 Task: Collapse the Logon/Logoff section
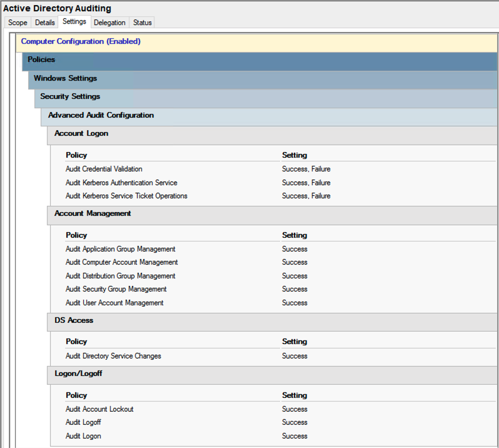click(273, 375)
